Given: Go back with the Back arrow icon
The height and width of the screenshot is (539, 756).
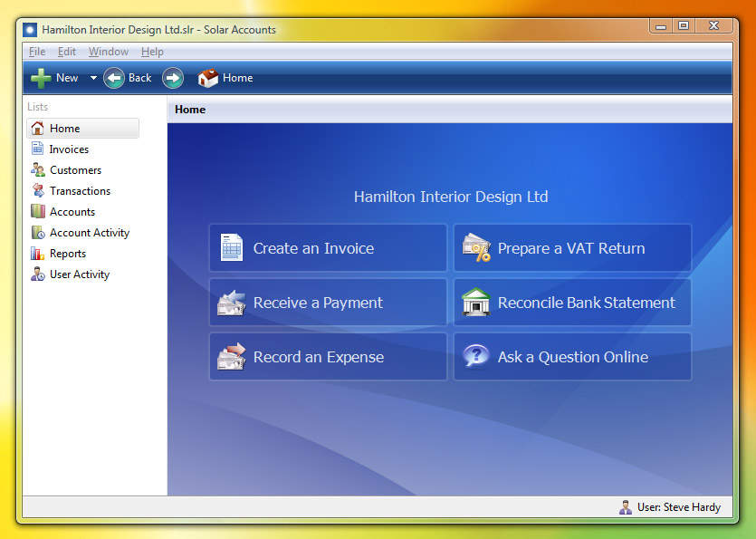Looking at the screenshot, I should [x=114, y=78].
